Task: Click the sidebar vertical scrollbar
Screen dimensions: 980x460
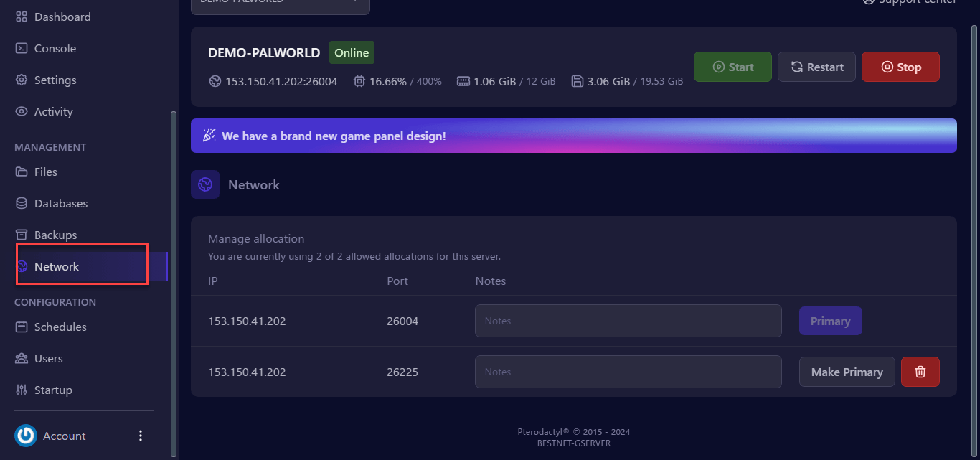Action: pos(173,283)
